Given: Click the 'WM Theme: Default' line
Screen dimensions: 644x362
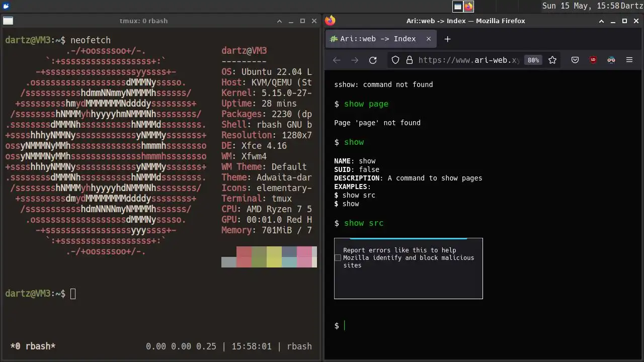Looking at the screenshot, I should coord(264,167).
